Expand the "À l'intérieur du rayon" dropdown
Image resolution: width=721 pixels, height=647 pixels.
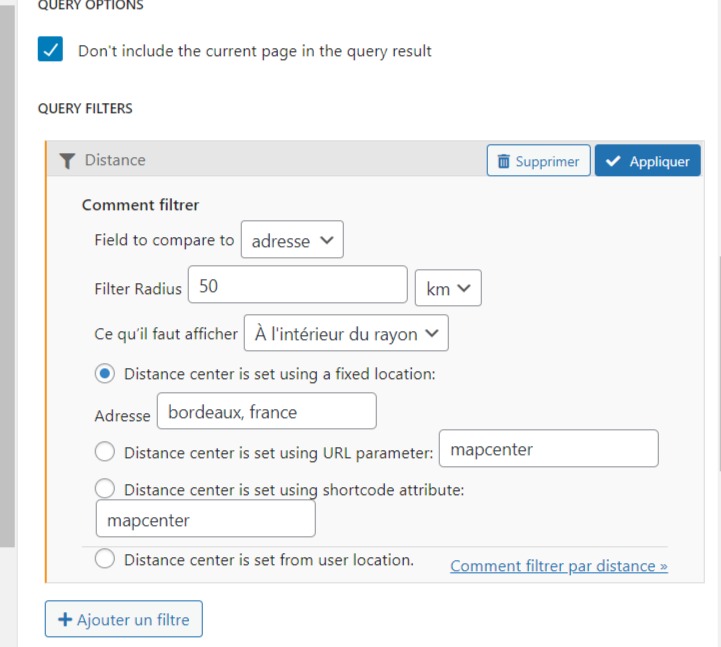coord(346,334)
